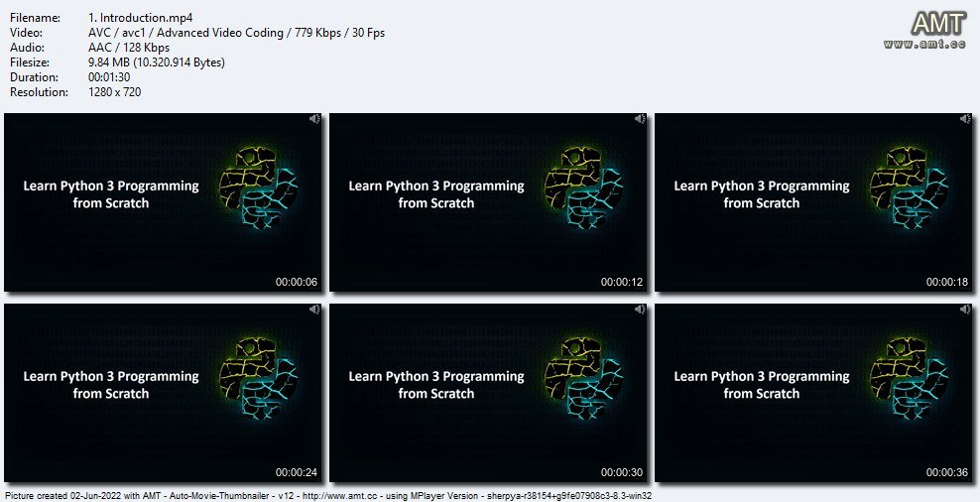Click the Python logo in the 00:00:06 frame
This screenshot has width=980, height=502.
pyautogui.click(x=259, y=188)
